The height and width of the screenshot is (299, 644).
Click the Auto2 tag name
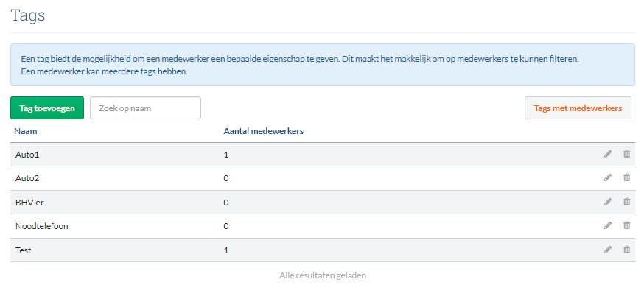click(x=29, y=178)
